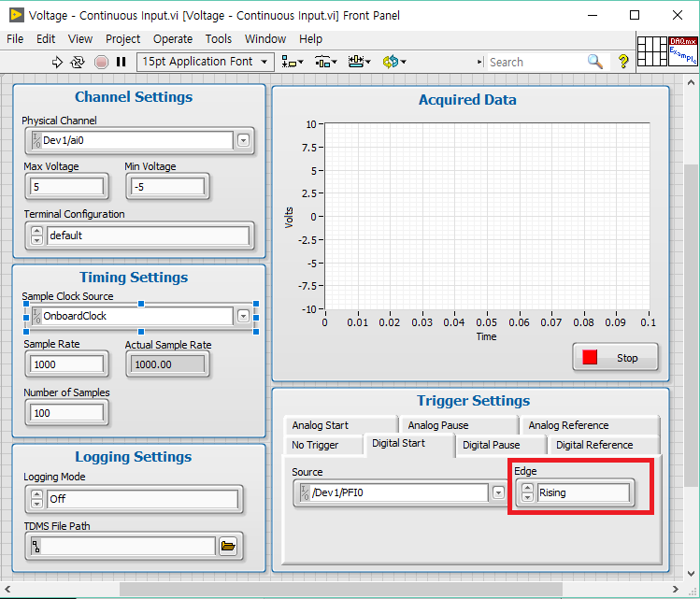This screenshot has height=599, width=700.
Task: Toggle the Logging Mode selector arrows
Action: tap(36, 500)
